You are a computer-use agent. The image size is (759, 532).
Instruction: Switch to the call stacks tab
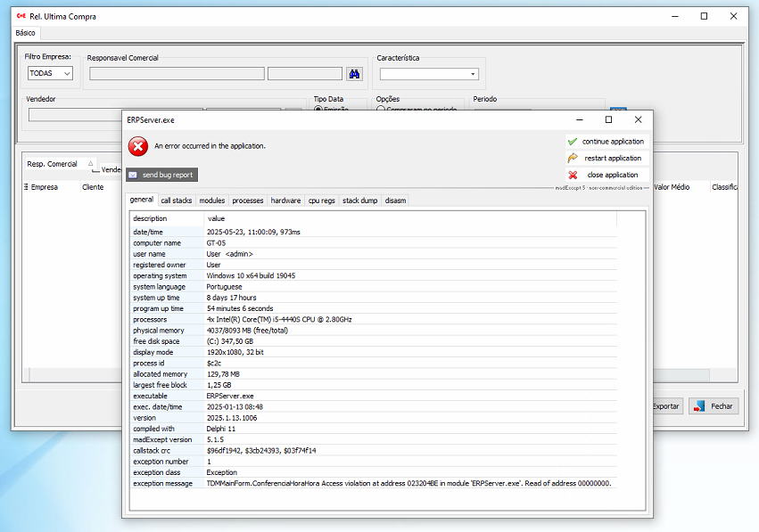tap(176, 201)
